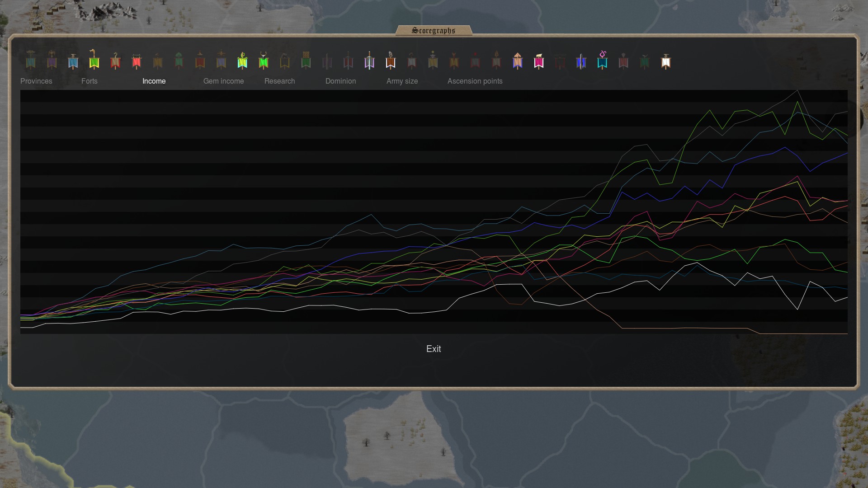View the Dominion graph
The image size is (868, 488).
pos(340,81)
